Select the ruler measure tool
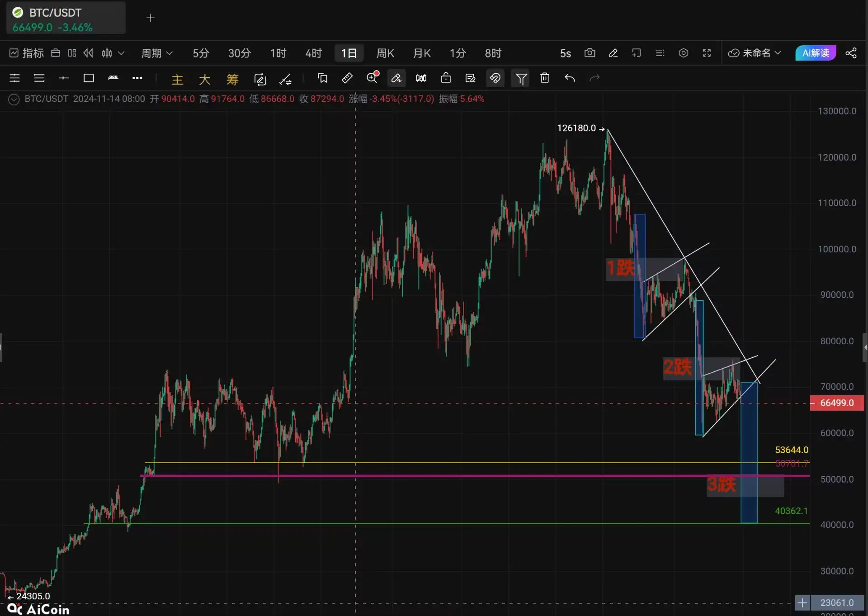868x616 pixels. click(347, 78)
